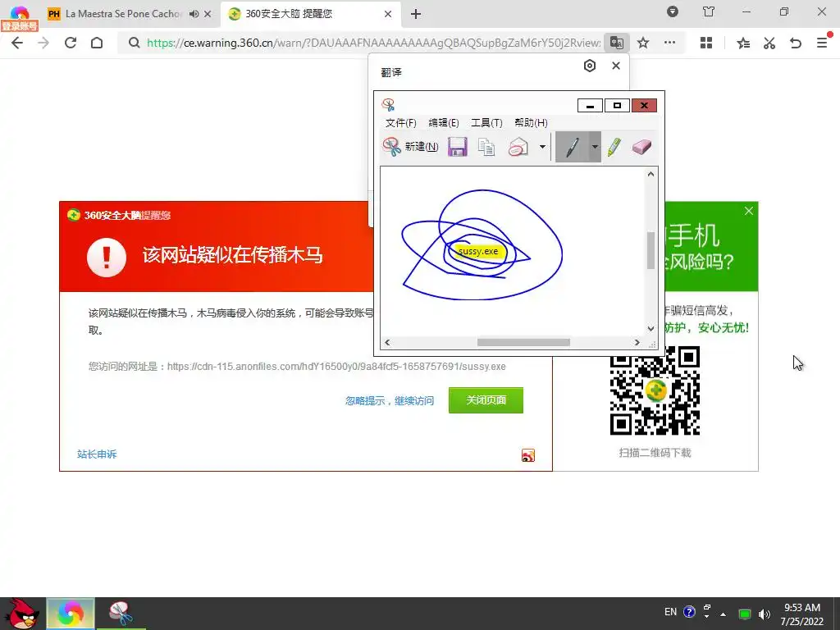Image resolution: width=840 pixels, height=630 pixels.
Task: Click the vertical scrollbar thumb in snip canvas
Action: point(651,250)
